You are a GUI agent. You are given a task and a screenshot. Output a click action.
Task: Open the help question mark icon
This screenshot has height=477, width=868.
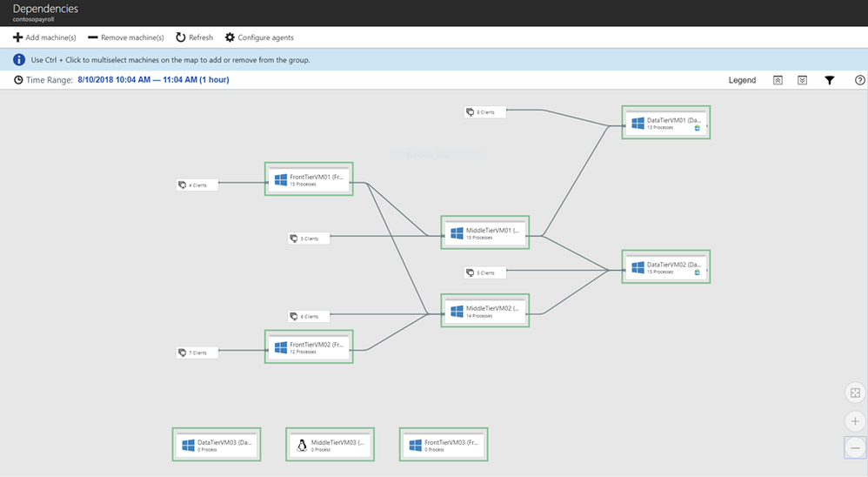859,80
